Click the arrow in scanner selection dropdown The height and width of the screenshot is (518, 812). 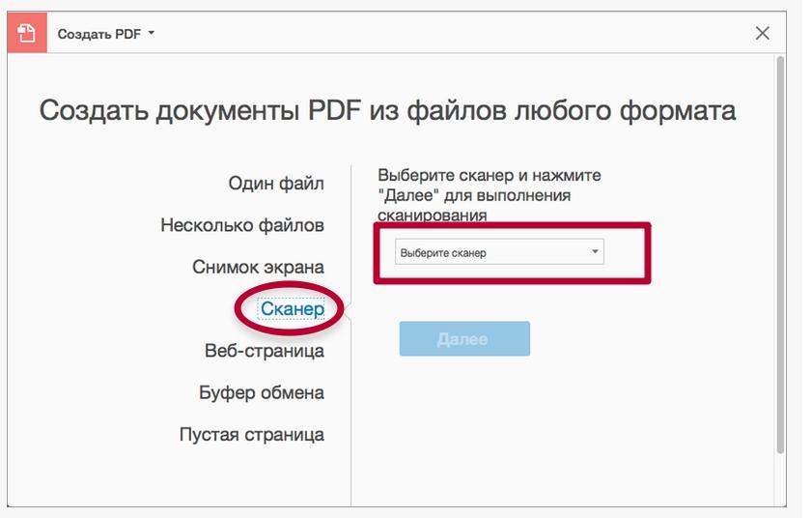(x=595, y=251)
